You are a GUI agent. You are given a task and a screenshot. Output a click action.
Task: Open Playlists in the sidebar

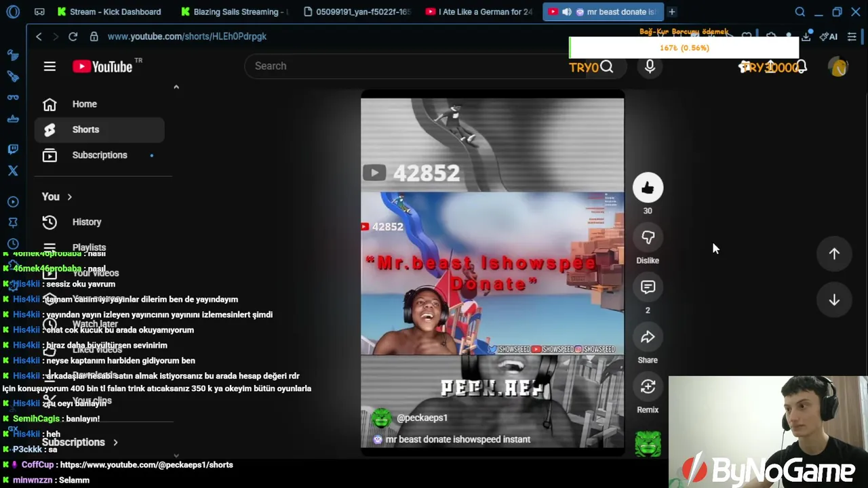coord(99,247)
